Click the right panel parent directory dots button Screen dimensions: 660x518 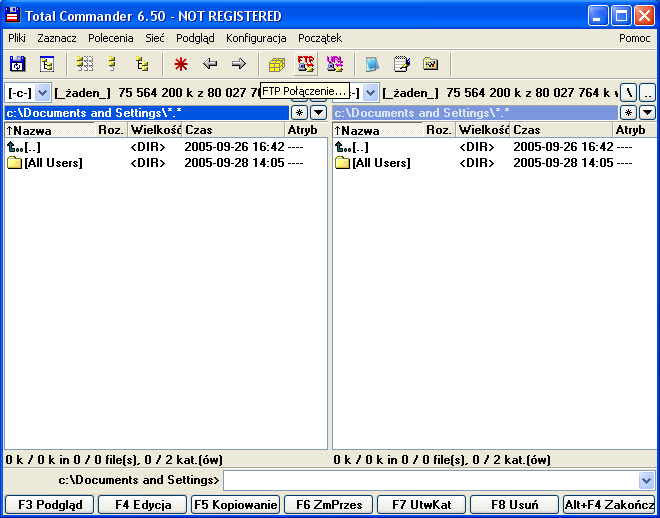[647, 93]
